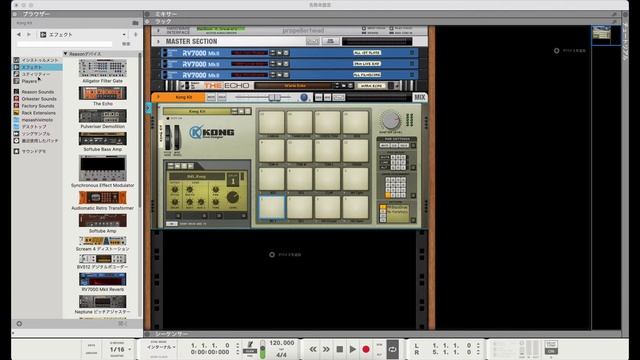
Task: Toggle the metronome click button
Action: [250, 351]
